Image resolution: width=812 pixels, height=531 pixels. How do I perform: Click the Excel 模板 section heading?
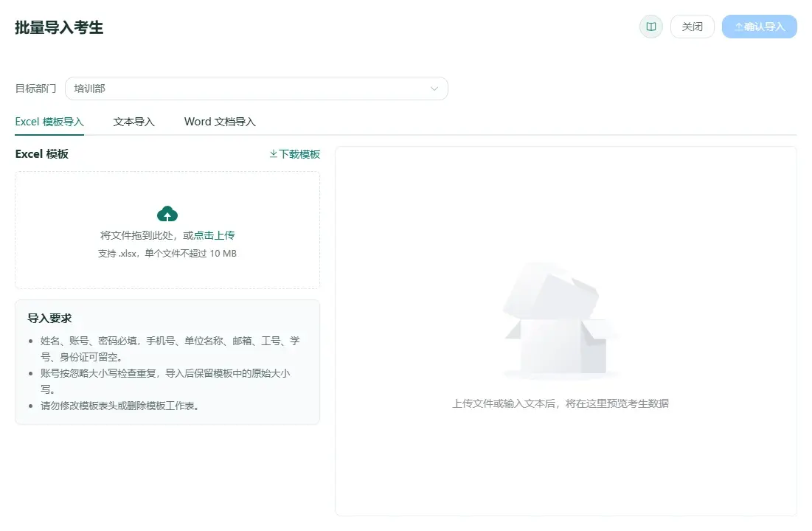click(x=42, y=154)
